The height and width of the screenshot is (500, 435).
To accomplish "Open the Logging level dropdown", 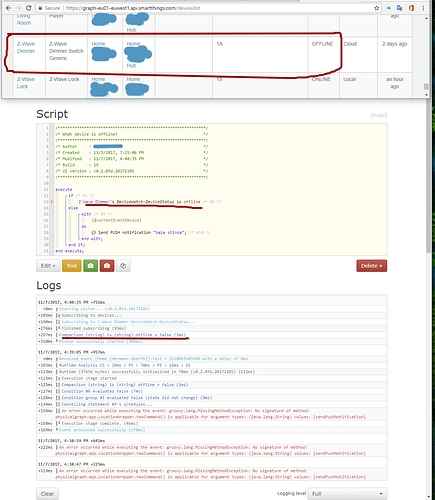I will click(347, 494).
